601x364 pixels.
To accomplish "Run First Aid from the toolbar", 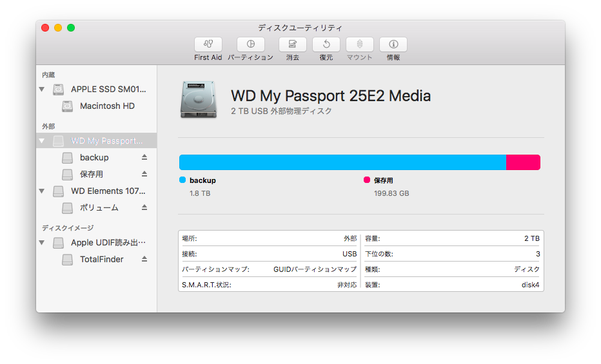I will click(x=208, y=44).
